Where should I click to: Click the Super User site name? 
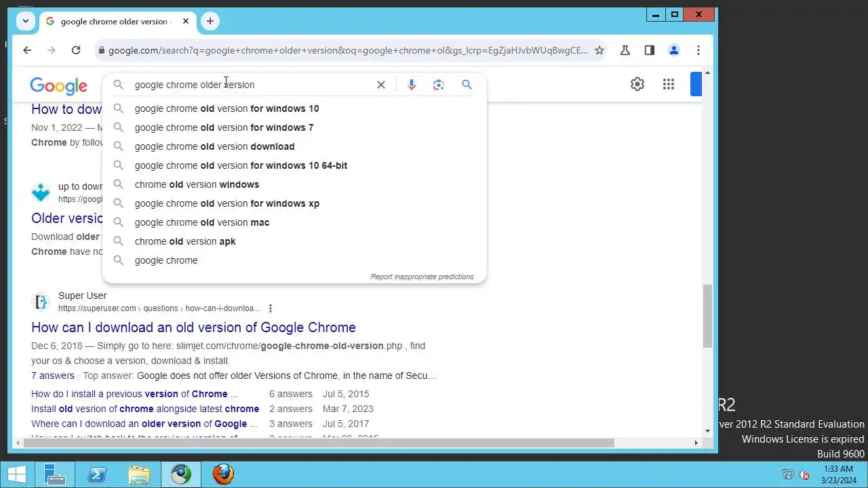[x=82, y=296]
